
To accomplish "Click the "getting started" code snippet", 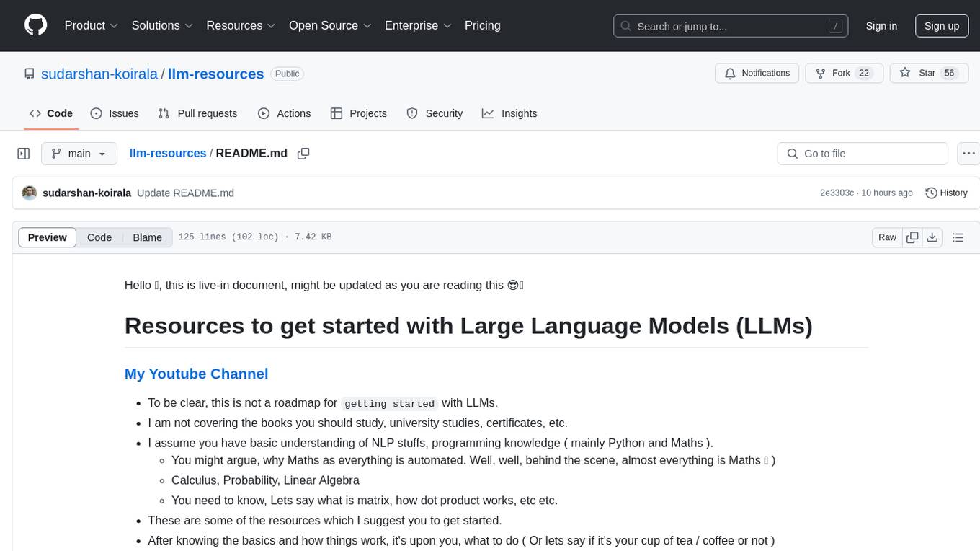I will tap(389, 403).
